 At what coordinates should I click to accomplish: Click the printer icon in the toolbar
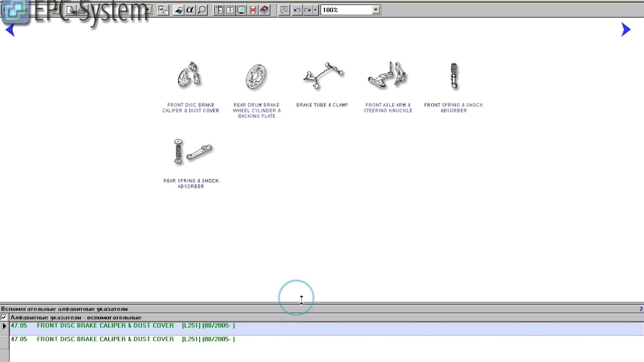83,10
